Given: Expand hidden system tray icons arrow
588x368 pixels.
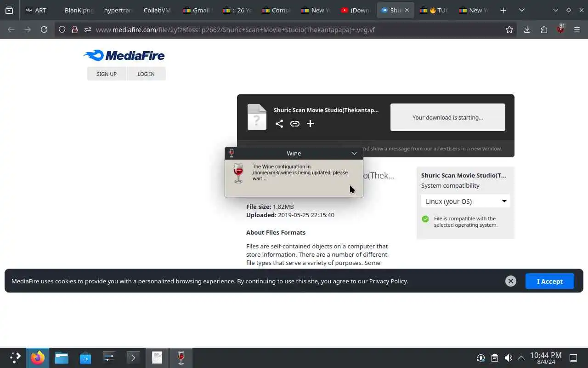Looking at the screenshot, I should 521,358.
